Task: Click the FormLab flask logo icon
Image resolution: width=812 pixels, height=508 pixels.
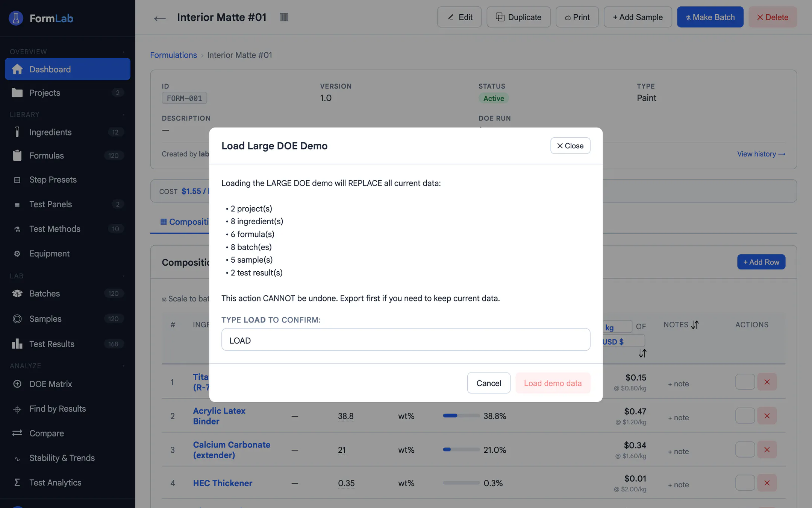Action: click(16, 18)
